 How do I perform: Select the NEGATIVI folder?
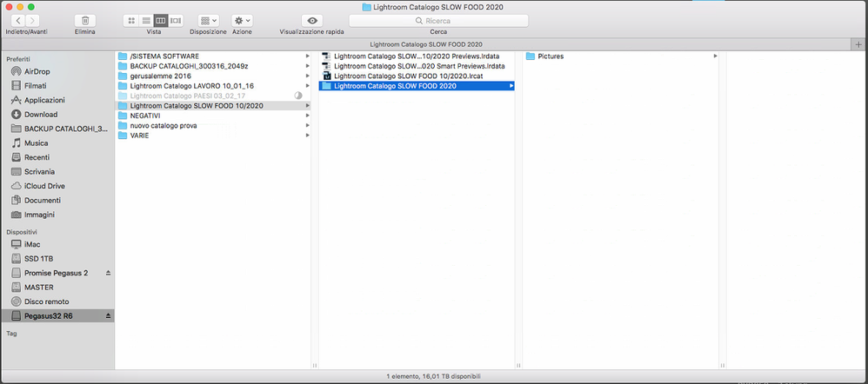(x=213, y=116)
